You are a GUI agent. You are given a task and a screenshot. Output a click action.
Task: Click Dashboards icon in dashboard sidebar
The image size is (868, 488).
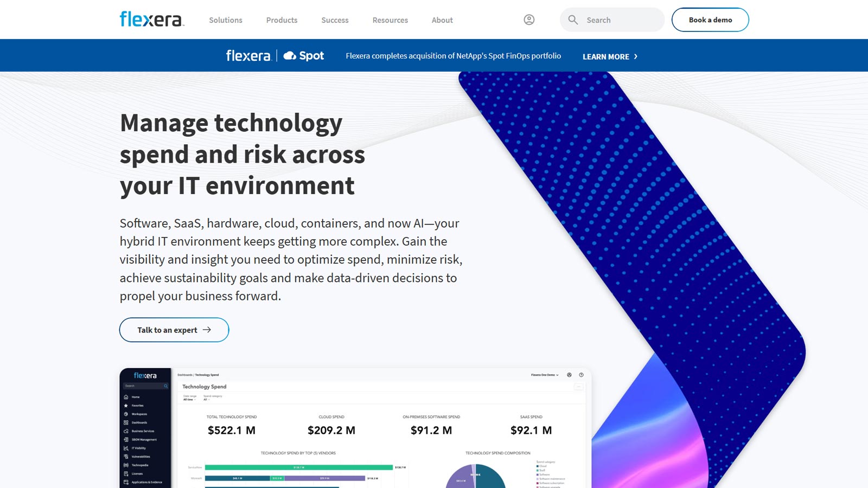(126, 422)
